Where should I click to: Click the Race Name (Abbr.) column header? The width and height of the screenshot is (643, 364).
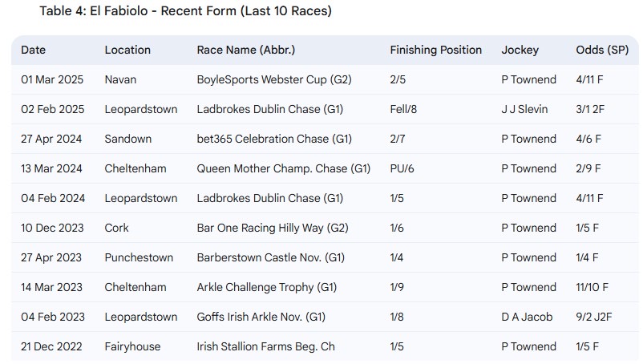coord(246,50)
